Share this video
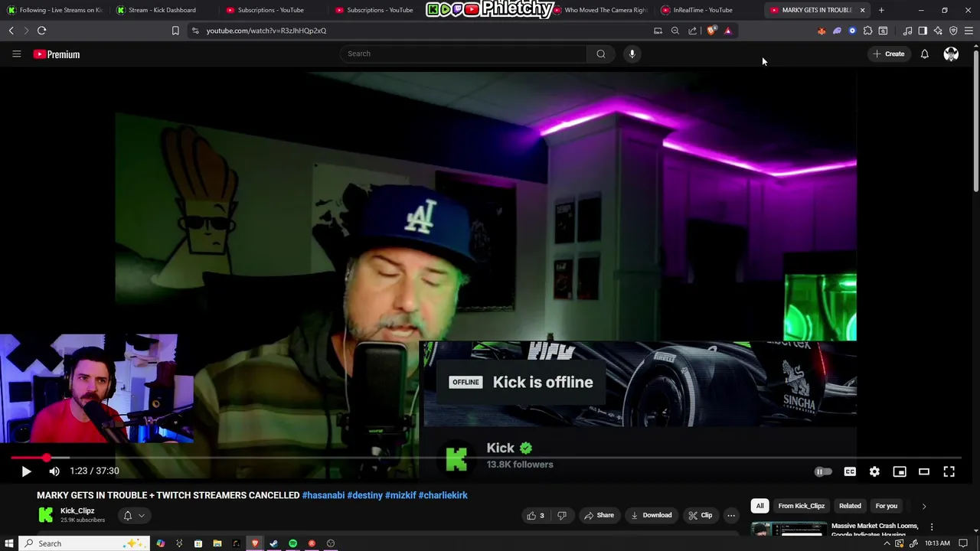Image resolution: width=980 pixels, height=551 pixels. click(x=599, y=516)
